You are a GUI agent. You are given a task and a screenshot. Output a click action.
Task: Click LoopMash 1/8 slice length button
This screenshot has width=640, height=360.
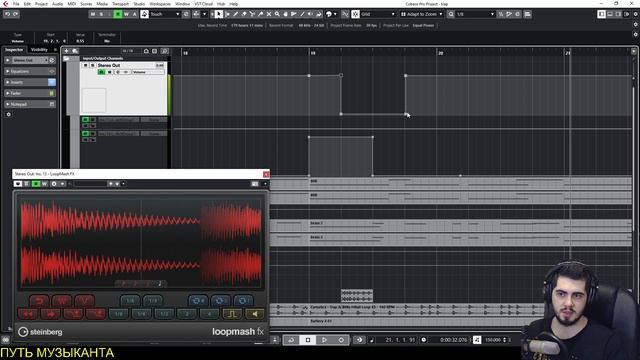[118, 314]
